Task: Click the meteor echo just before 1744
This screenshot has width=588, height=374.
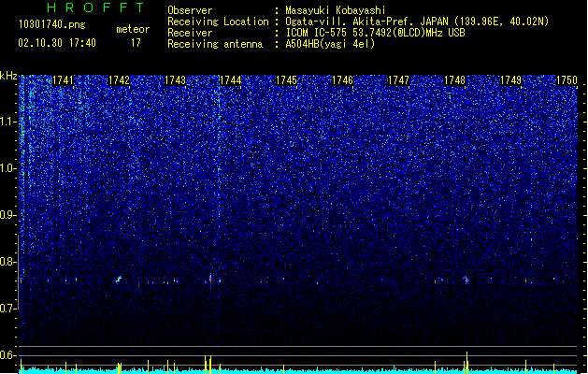Action: (x=209, y=279)
